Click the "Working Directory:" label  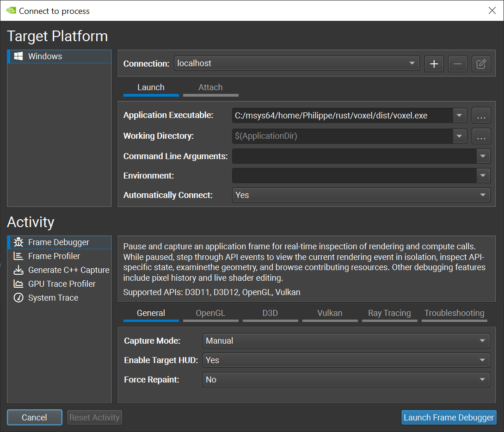pyautogui.click(x=159, y=136)
